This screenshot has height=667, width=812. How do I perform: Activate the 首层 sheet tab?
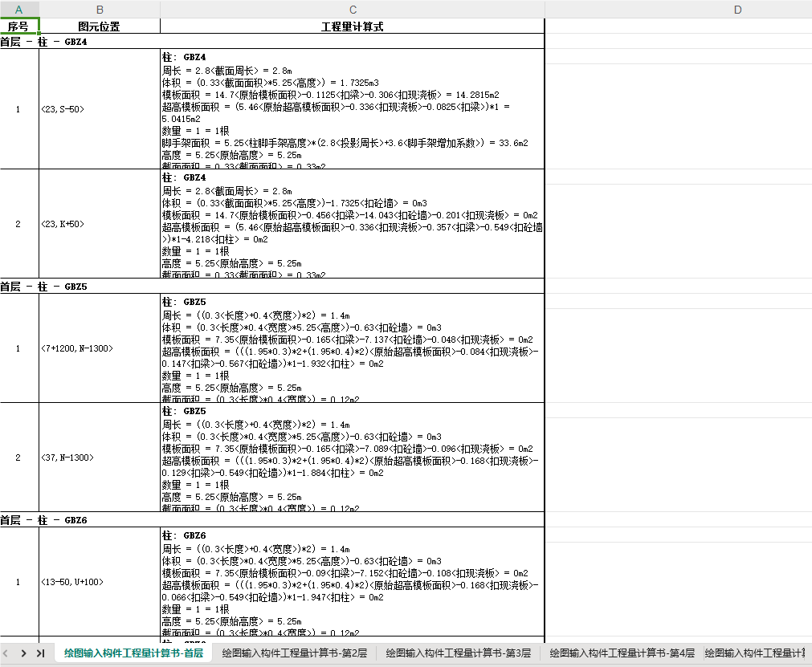tap(133, 653)
